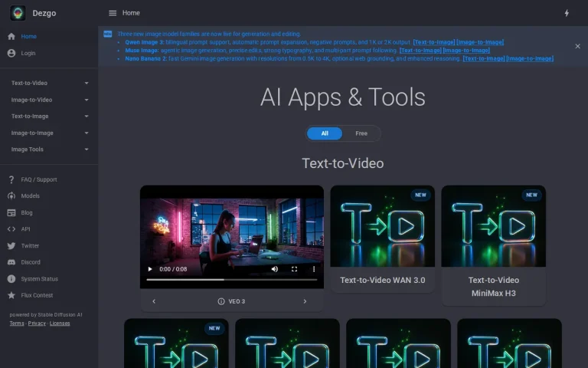Expand the Text-to-Image sidebar menu

[49, 116]
